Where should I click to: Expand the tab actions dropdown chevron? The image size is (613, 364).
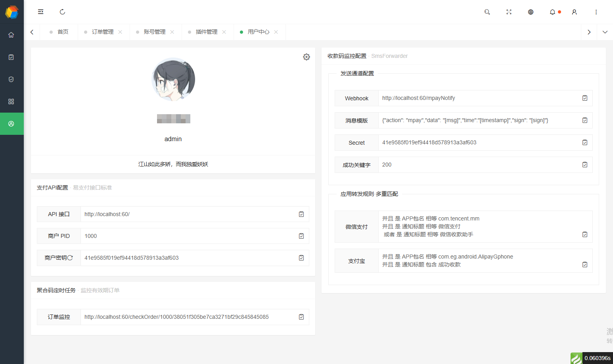click(x=605, y=32)
